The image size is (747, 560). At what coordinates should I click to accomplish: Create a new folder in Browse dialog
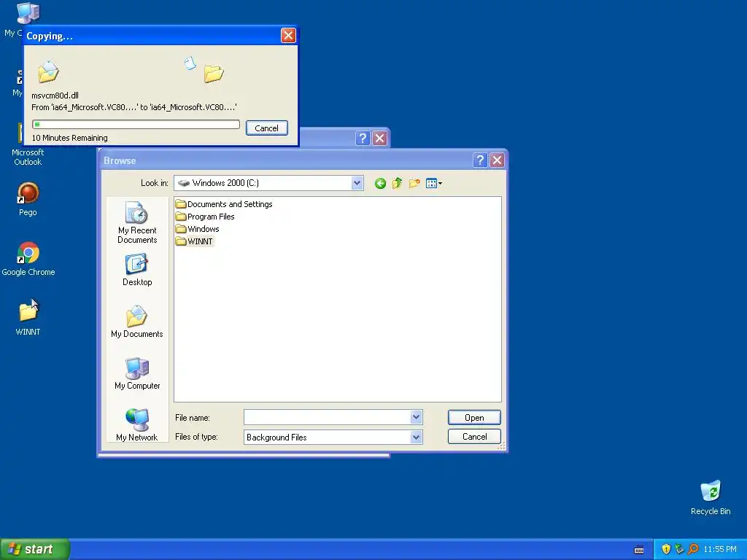[x=414, y=183]
